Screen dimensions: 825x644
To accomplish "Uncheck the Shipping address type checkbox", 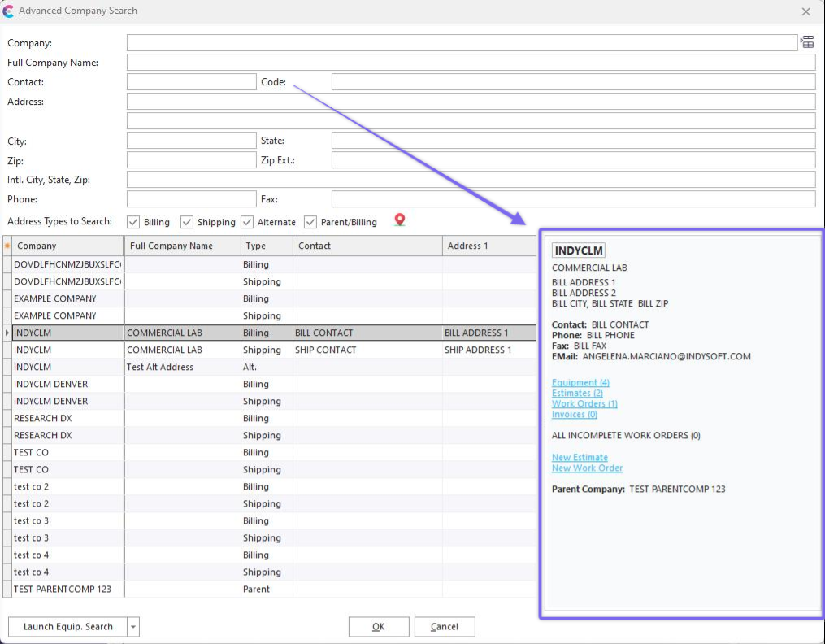I will pos(187,222).
